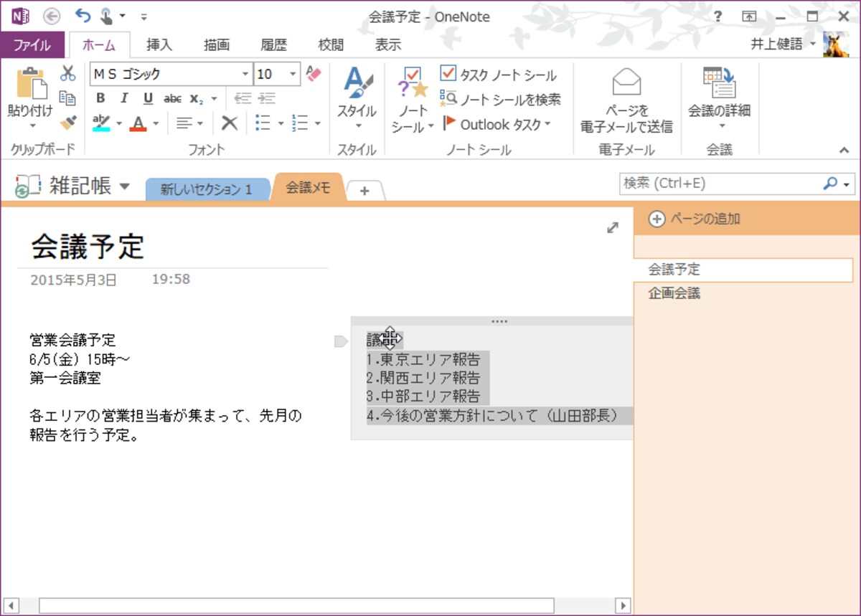861x616 pixels.
Task: Click the Outlook タスク flag button
Action: (496, 124)
